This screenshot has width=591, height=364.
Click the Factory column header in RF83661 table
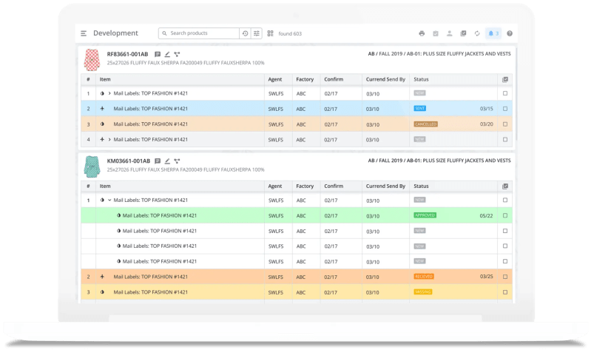[x=305, y=79]
